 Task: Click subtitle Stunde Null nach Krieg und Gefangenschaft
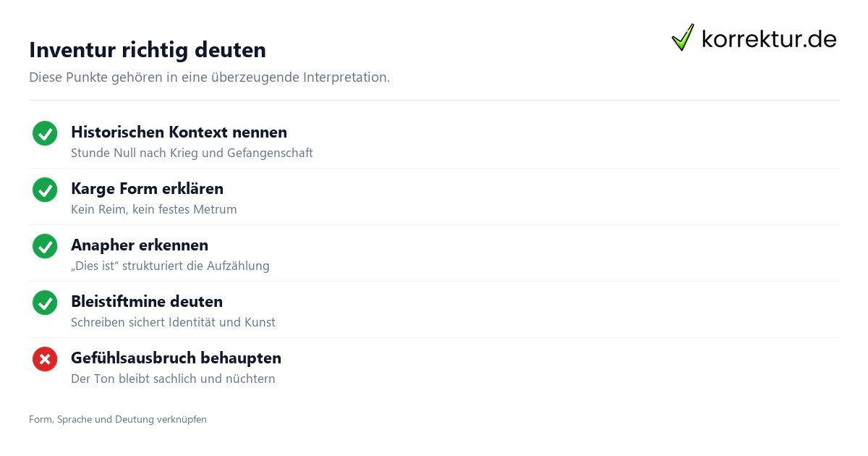pos(192,153)
